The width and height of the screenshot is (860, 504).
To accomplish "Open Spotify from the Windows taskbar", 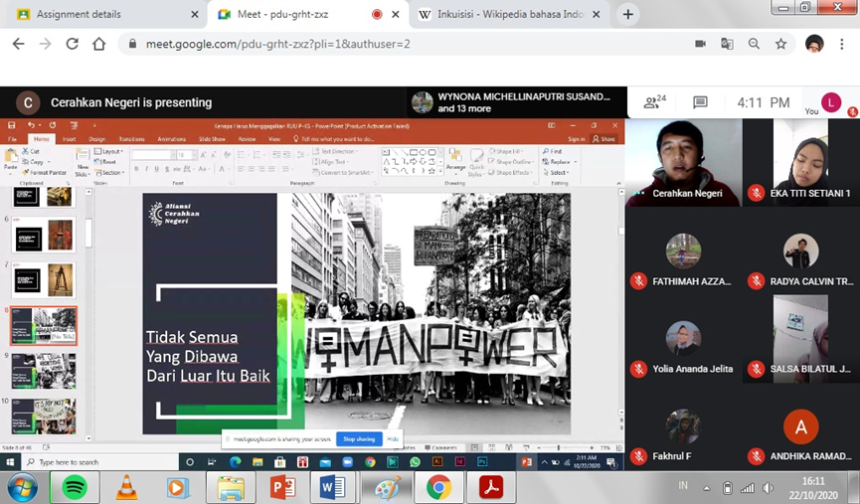I will [75, 487].
